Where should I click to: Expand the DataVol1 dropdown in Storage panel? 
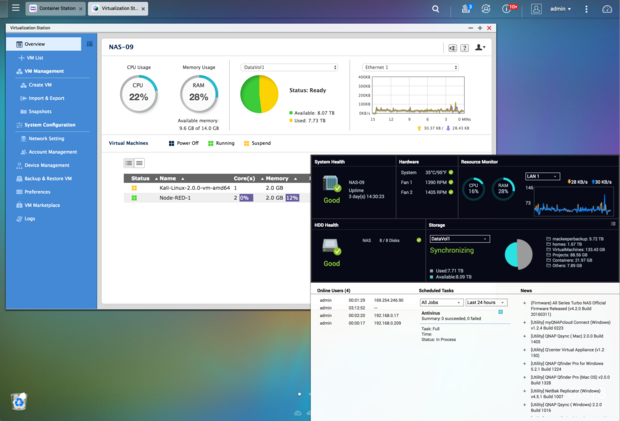tap(460, 239)
